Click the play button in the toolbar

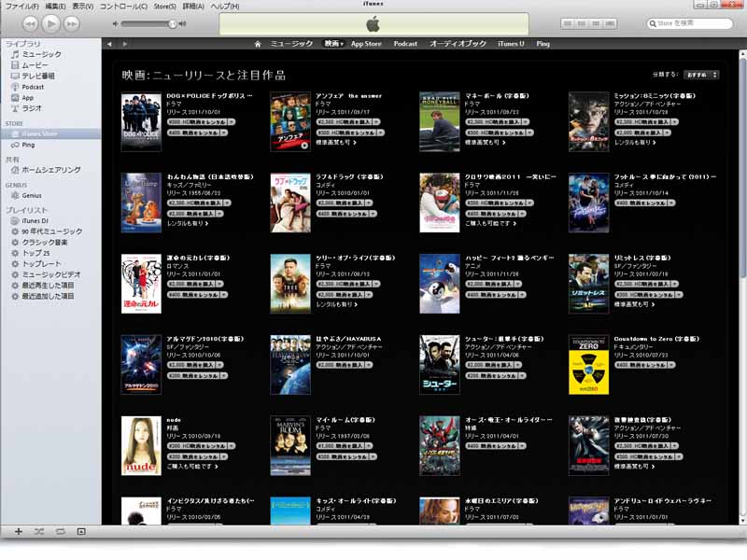click(x=51, y=23)
